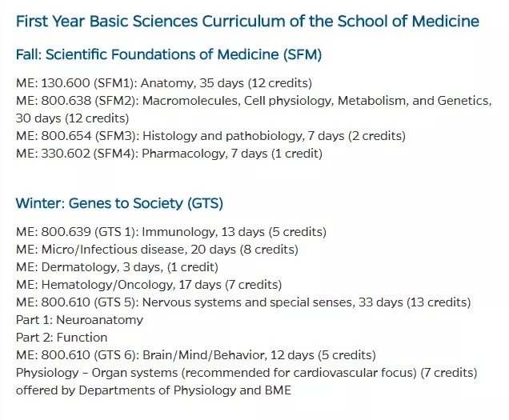The image size is (509, 420).
Task: Click the First Year Basic Sciences Curriculum title
Action: tap(247, 21)
